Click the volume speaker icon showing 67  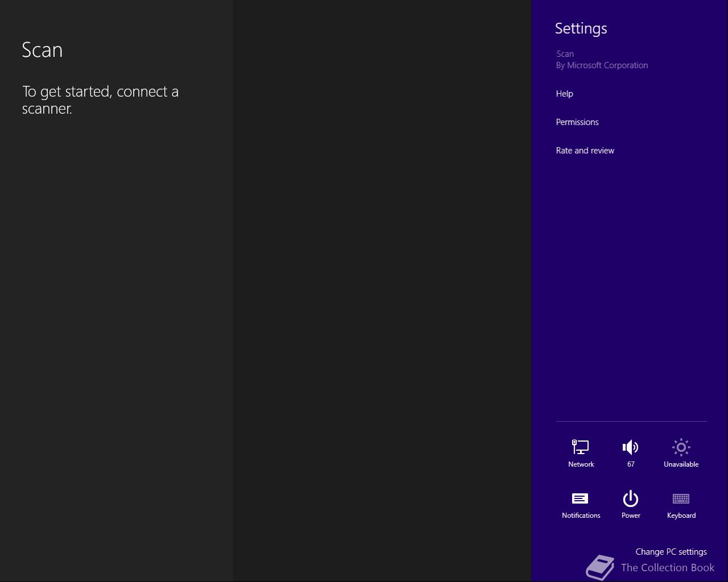click(x=631, y=447)
